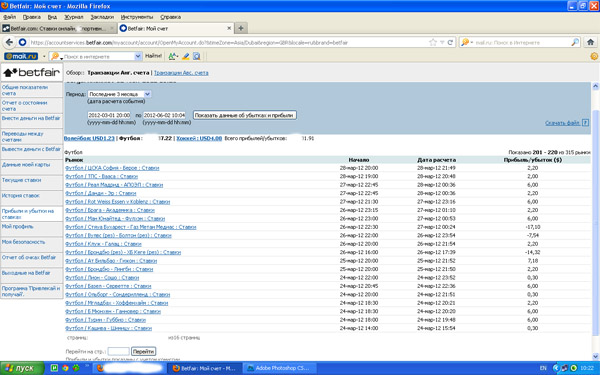Open the Транзакции Авс. счета link
The width and height of the screenshot is (600, 375).
coord(181,73)
